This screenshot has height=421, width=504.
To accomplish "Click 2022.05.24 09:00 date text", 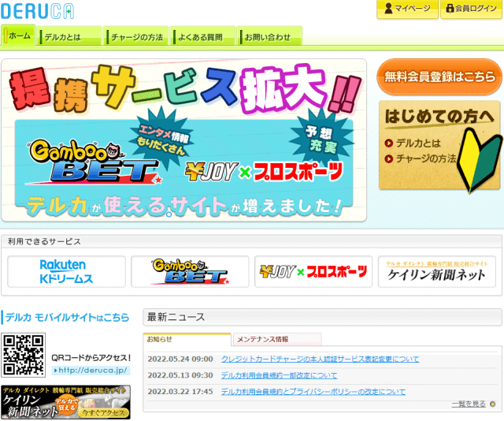I will pos(180,359).
